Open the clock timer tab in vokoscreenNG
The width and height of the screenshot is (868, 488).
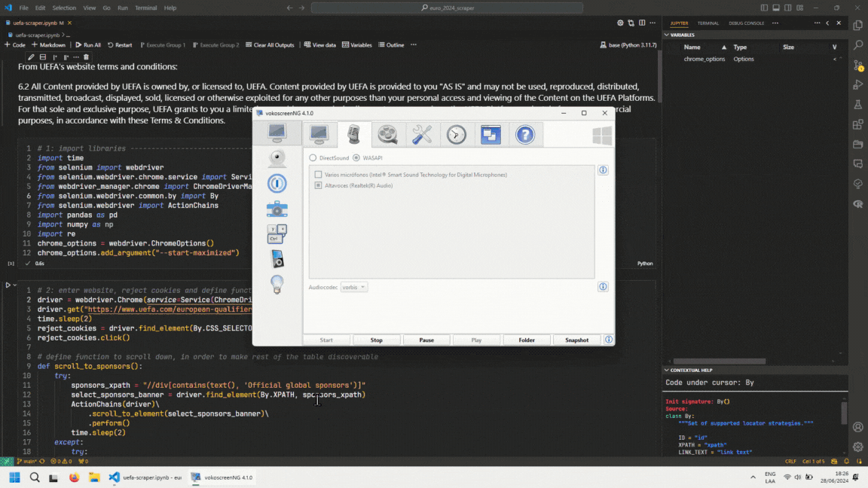point(456,135)
